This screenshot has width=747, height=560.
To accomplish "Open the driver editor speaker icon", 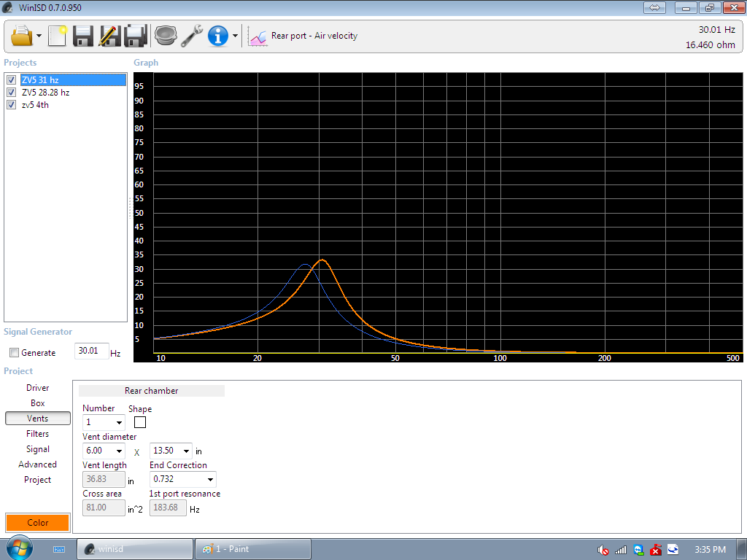I will click(x=166, y=36).
